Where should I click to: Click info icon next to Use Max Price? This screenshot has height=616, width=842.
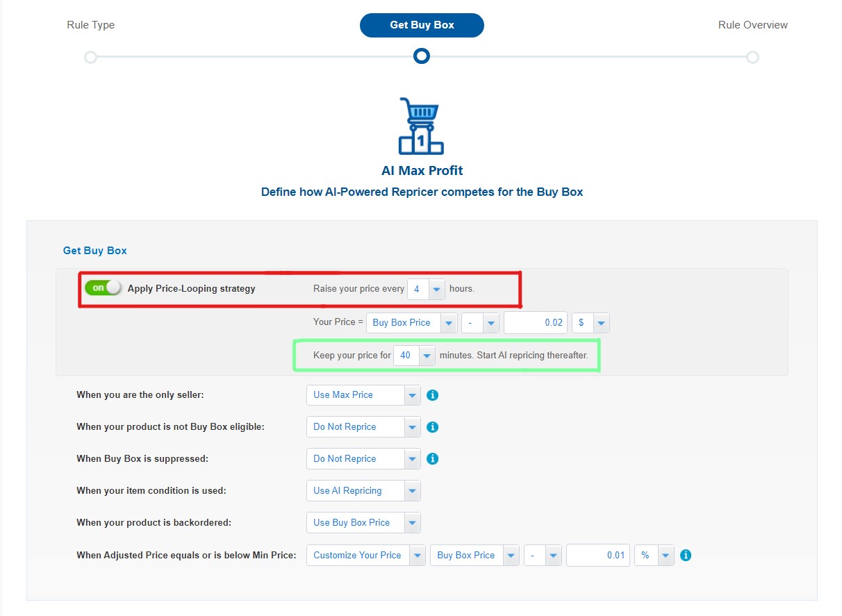tap(432, 395)
